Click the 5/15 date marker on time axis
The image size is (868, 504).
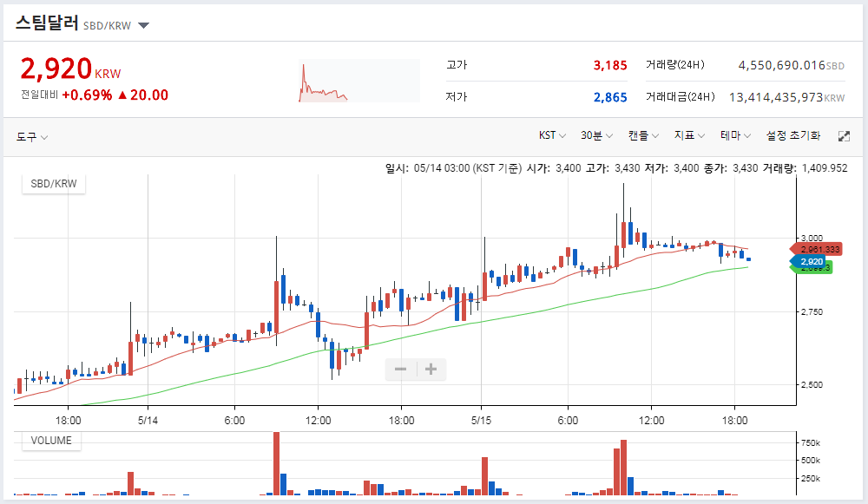click(x=481, y=421)
